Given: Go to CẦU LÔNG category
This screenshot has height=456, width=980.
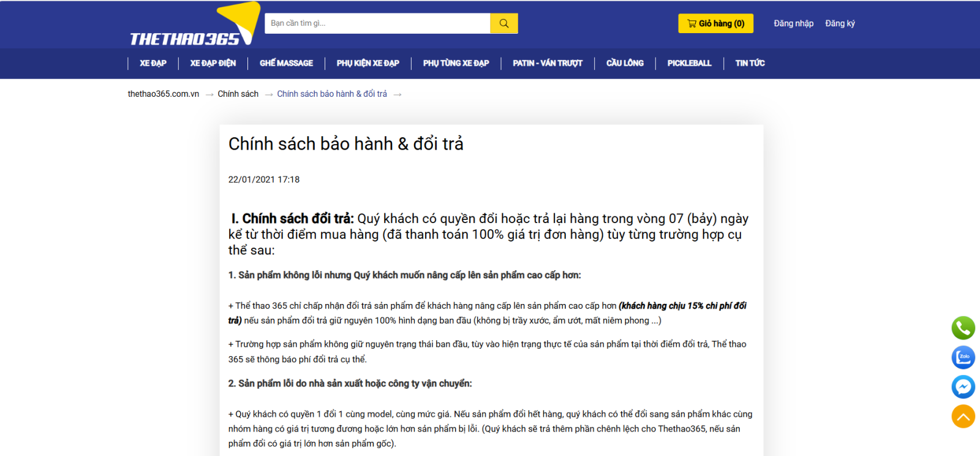Looking at the screenshot, I should 625,63.
